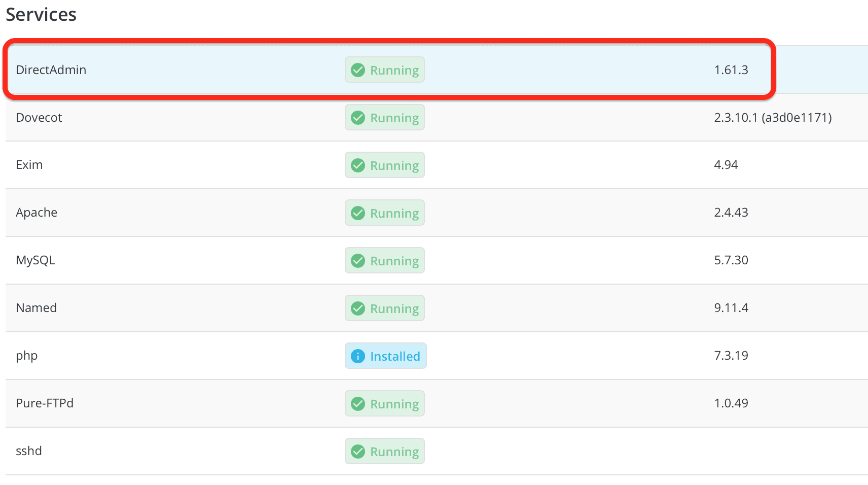Click the Named service check icon

[358, 308]
